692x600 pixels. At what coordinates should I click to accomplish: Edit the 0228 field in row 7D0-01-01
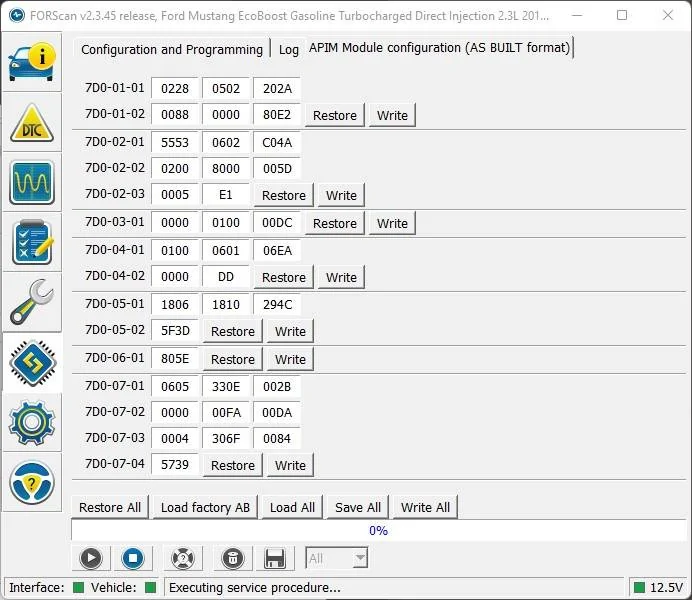point(175,88)
